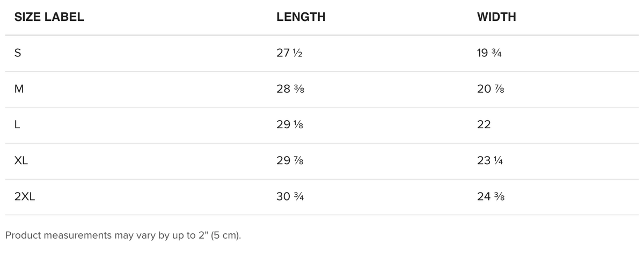The width and height of the screenshot is (644, 258).
Task: Click the 20 ⅞ width value
Action: [x=491, y=90]
